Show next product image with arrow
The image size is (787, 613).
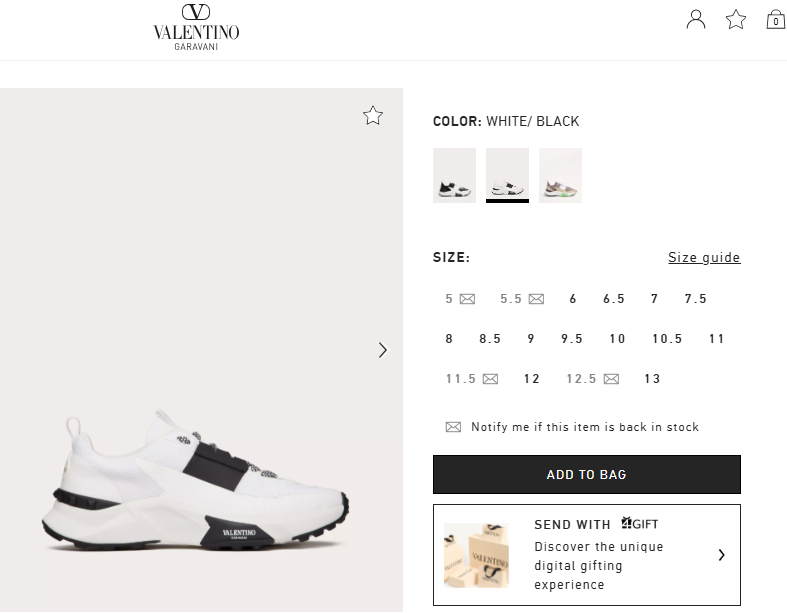click(x=382, y=350)
